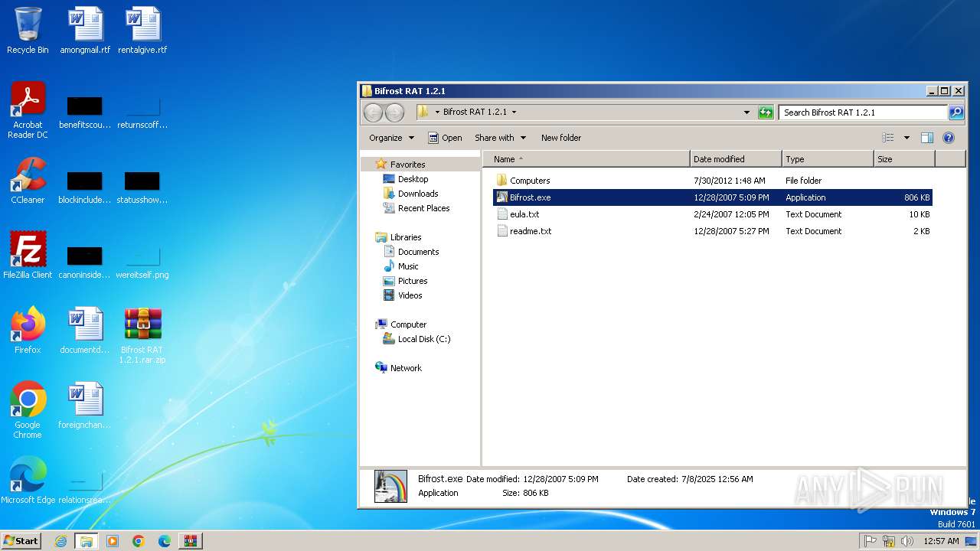The image size is (980, 551).
Task: Launch FileZilla Client shortcut
Action: pyautogui.click(x=28, y=256)
